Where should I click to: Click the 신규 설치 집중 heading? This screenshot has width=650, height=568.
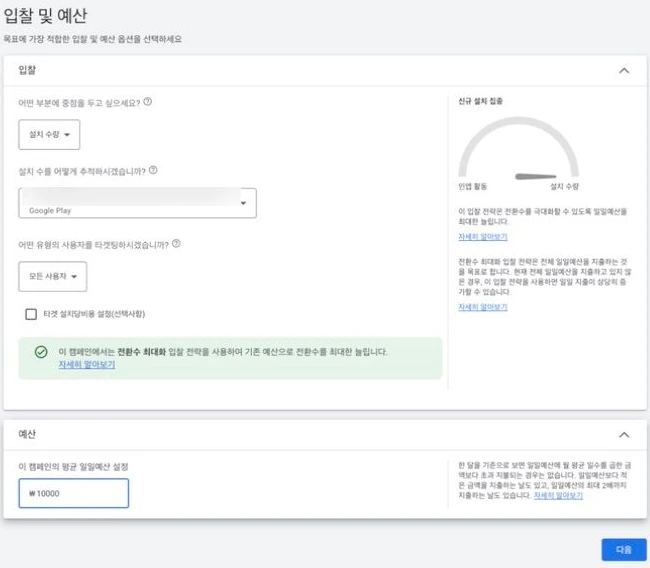click(480, 101)
